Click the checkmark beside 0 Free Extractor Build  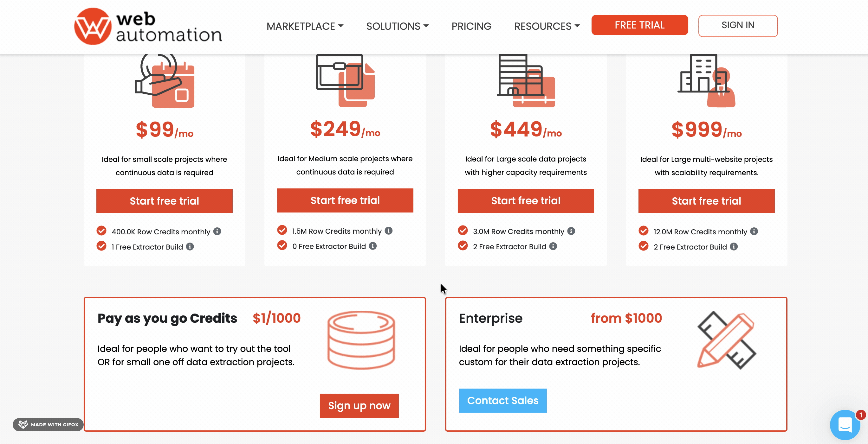coord(282,245)
